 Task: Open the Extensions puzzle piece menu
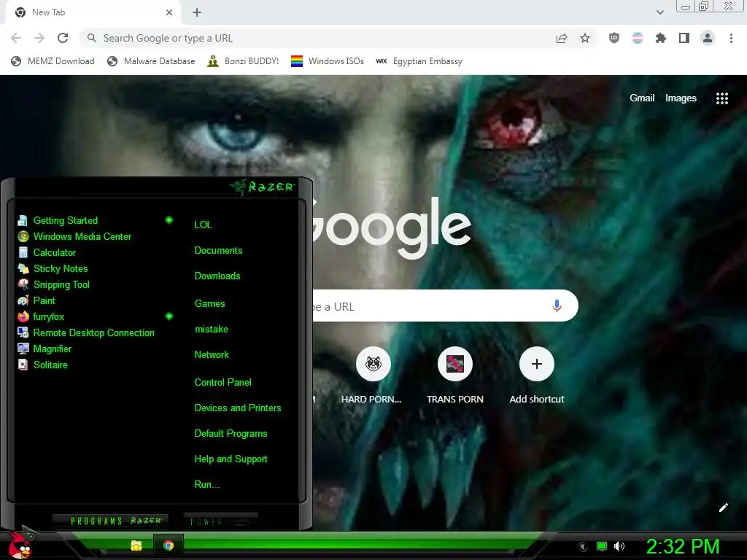[661, 38]
